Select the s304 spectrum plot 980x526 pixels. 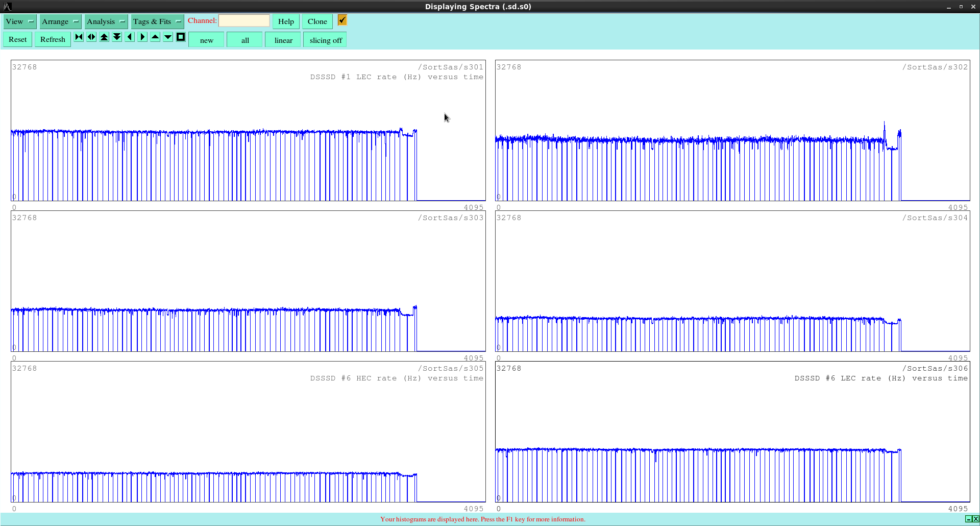(732, 281)
